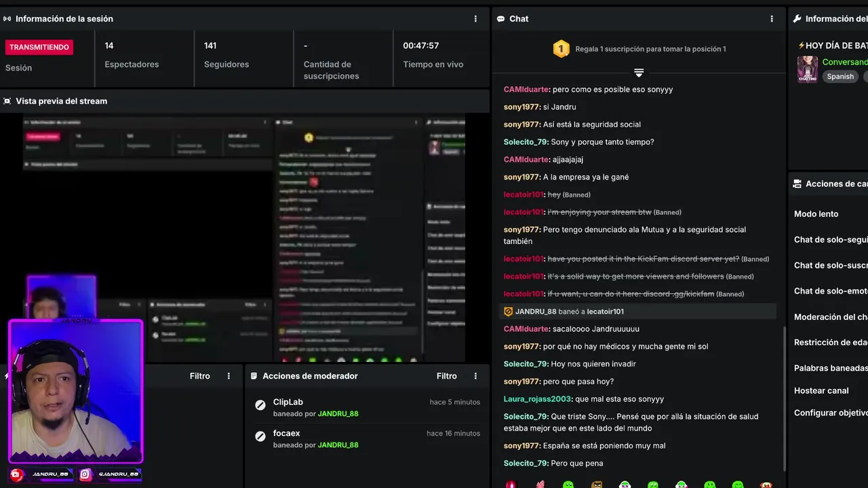Image resolution: width=868 pixels, height=488 pixels.
Task: Click the Just Chatting category thumbnail
Action: 807,69
